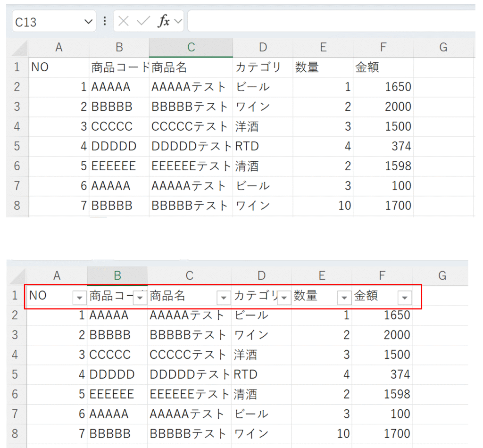Open the 数量 filter dropdown
Screen dimensions: 483x448
(344, 298)
